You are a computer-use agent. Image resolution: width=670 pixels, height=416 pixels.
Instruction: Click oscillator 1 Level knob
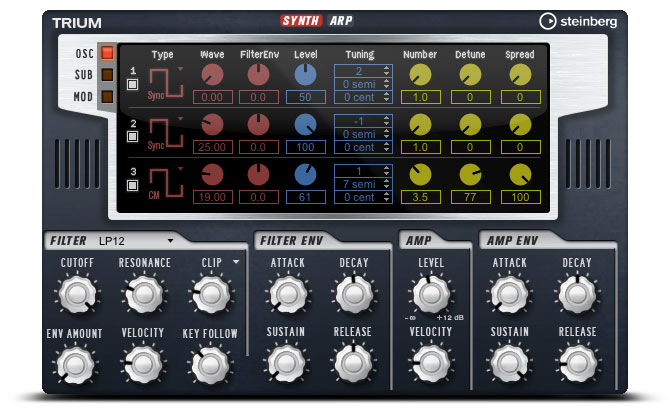pos(306,75)
